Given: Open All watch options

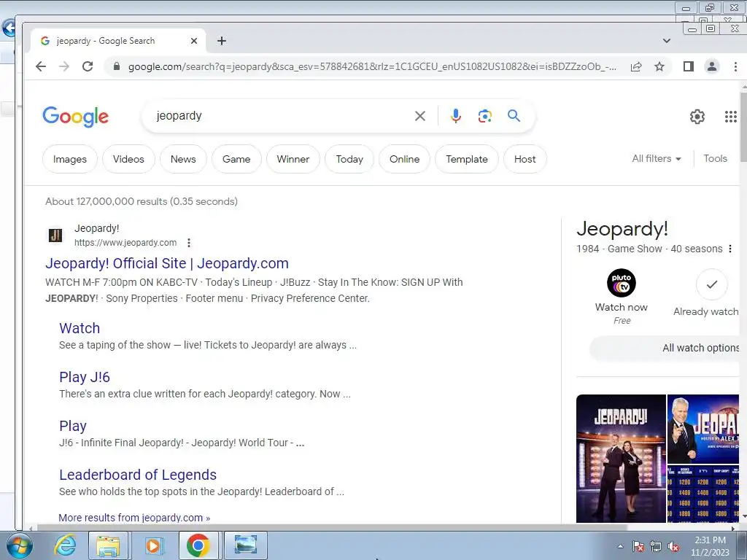Looking at the screenshot, I should coord(665,348).
